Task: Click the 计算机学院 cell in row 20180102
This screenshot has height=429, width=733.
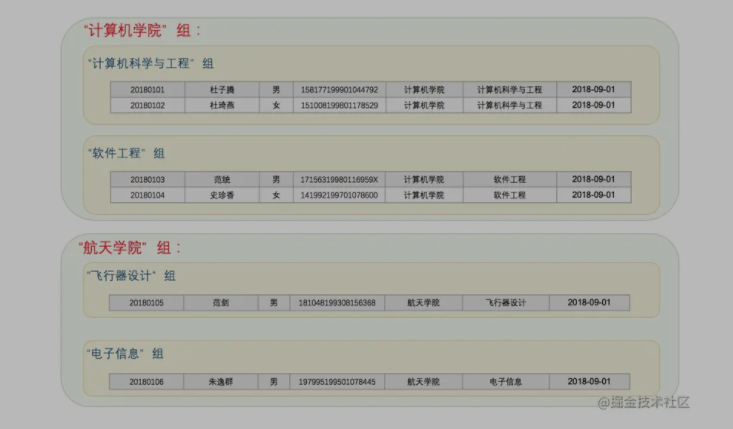Action: coord(424,105)
